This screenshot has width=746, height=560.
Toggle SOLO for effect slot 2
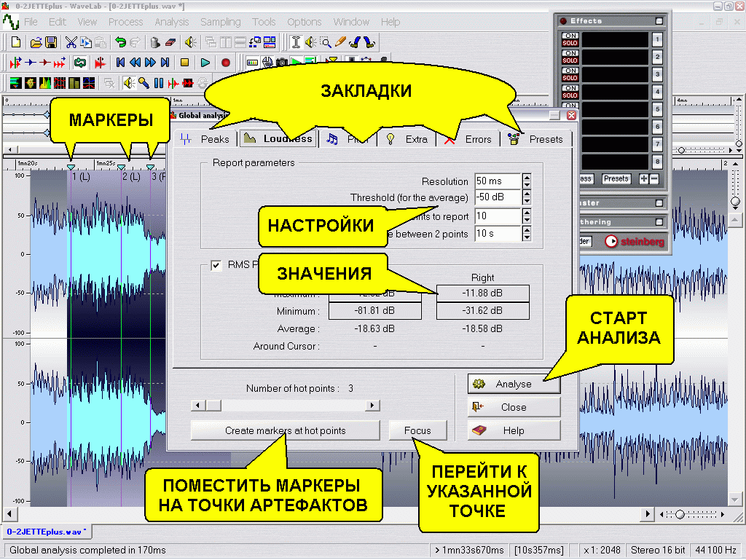point(570,60)
